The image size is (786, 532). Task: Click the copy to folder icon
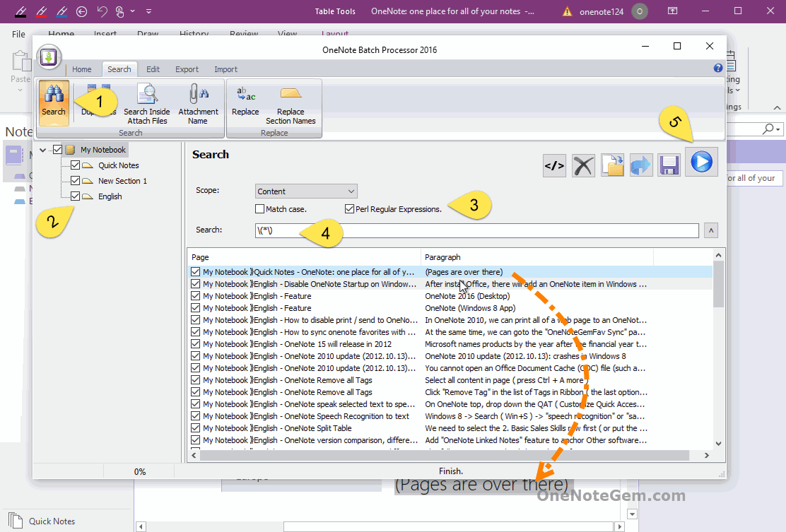pos(612,165)
